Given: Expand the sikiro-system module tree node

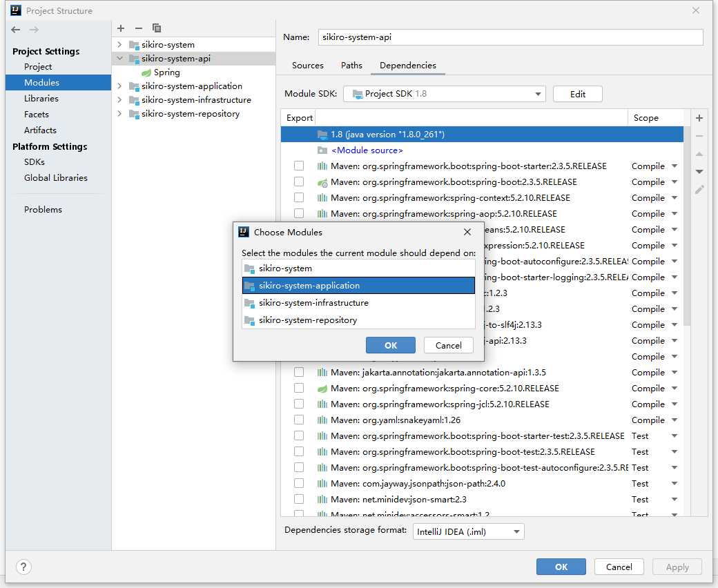Looking at the screenshot, I should tap(119, 45).
